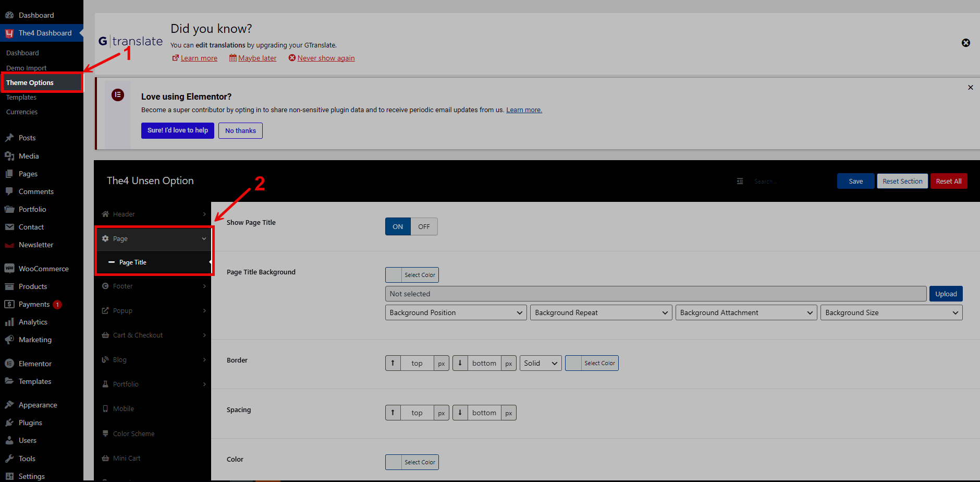The image size is (980, 482).
Task: Click the Spacing bottom field
Action: [484, 413]
